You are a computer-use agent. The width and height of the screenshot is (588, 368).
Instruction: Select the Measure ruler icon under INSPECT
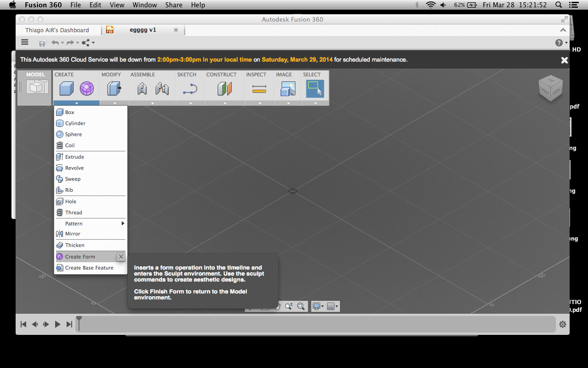pyautogui.click(x=259, y=90)
